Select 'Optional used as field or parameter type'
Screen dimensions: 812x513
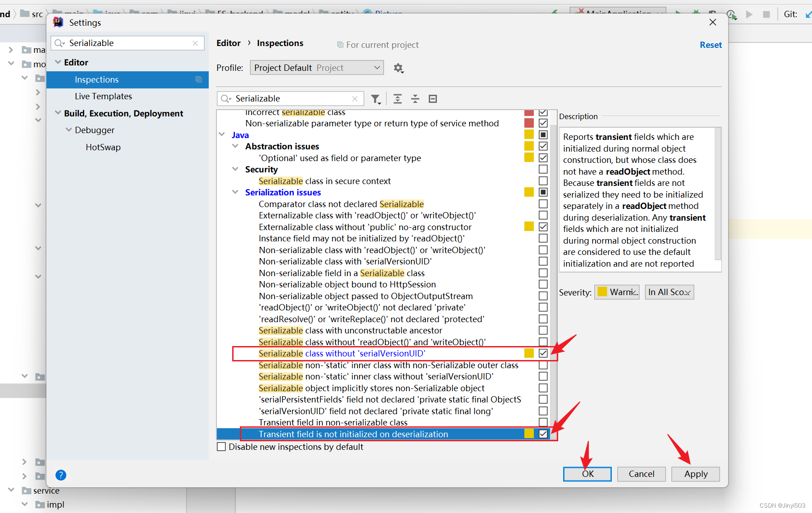(x=340, y=158)
